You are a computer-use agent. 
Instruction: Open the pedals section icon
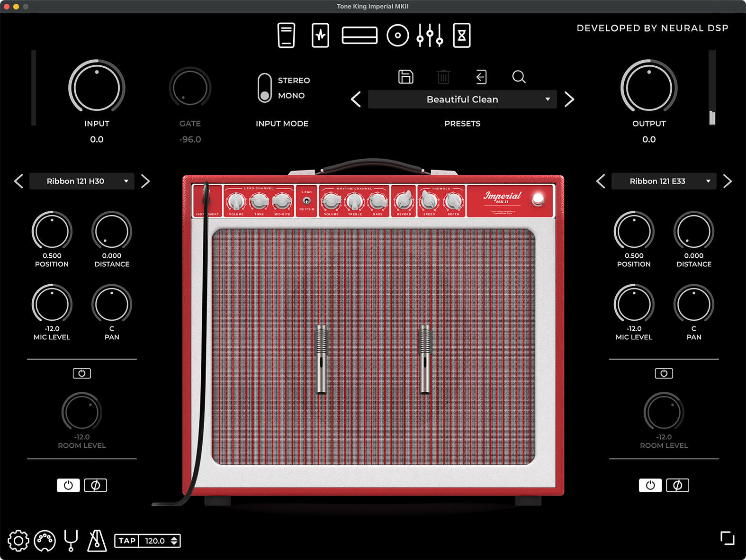coord(286,35)
